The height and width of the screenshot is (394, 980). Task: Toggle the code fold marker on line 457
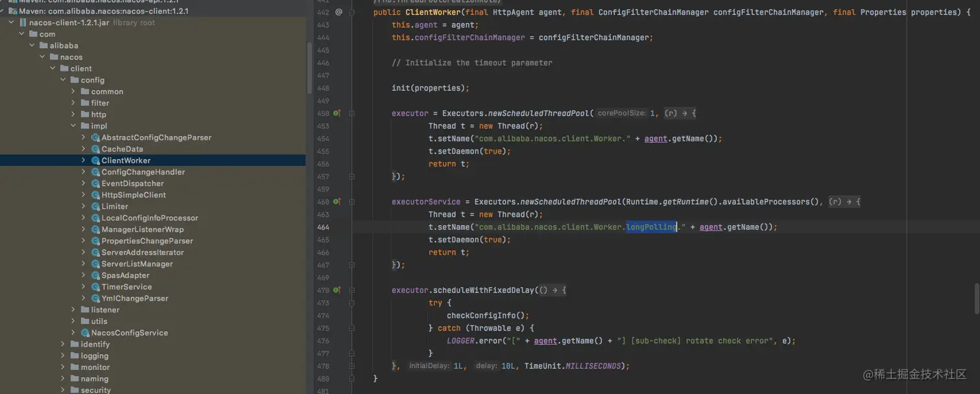point(352,176)
